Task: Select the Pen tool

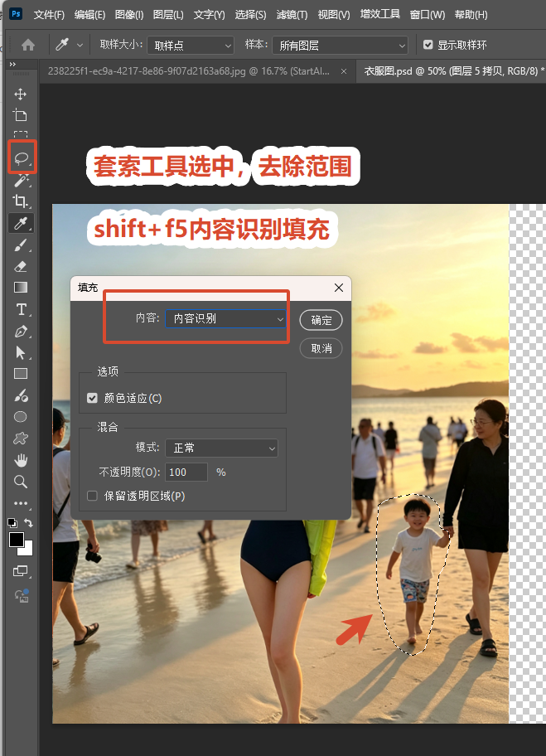Action: coord(21,332)
